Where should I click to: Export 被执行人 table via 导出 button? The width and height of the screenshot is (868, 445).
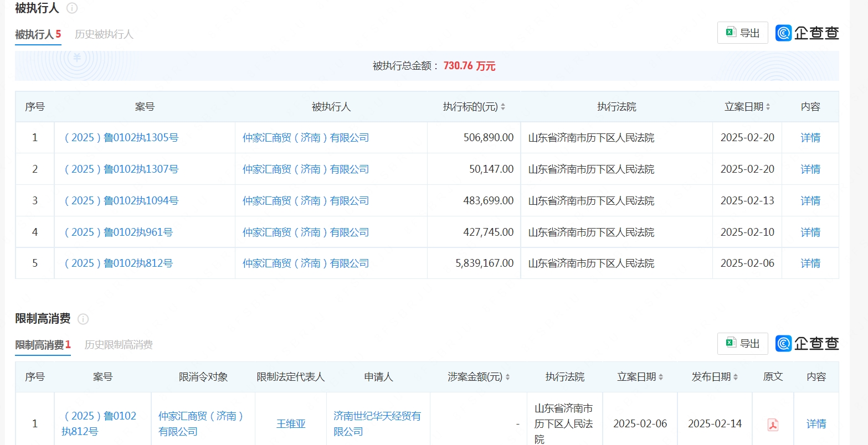(742, 33)
